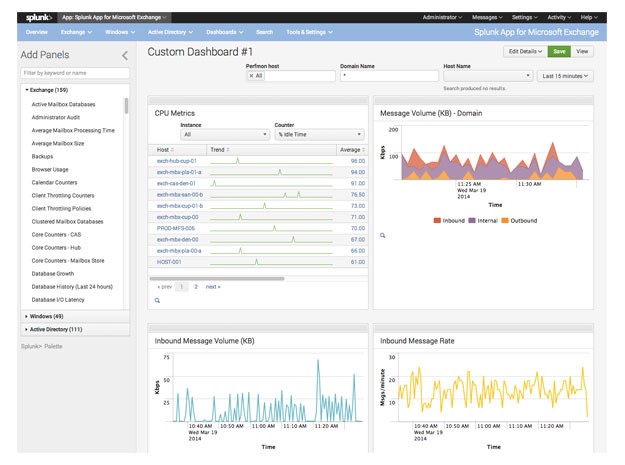625x465 pixels.
Task: Click page 1 indicator in pagination
Action: (182, 286)
